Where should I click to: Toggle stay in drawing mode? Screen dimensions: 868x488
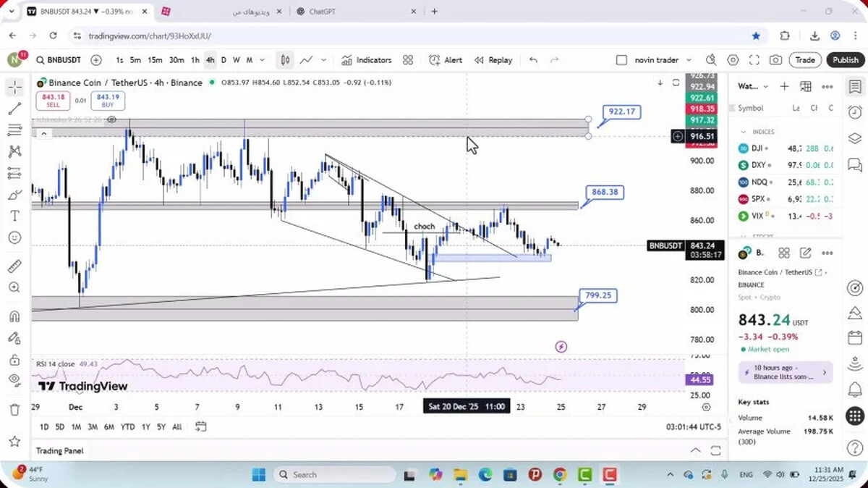point(14,337)
